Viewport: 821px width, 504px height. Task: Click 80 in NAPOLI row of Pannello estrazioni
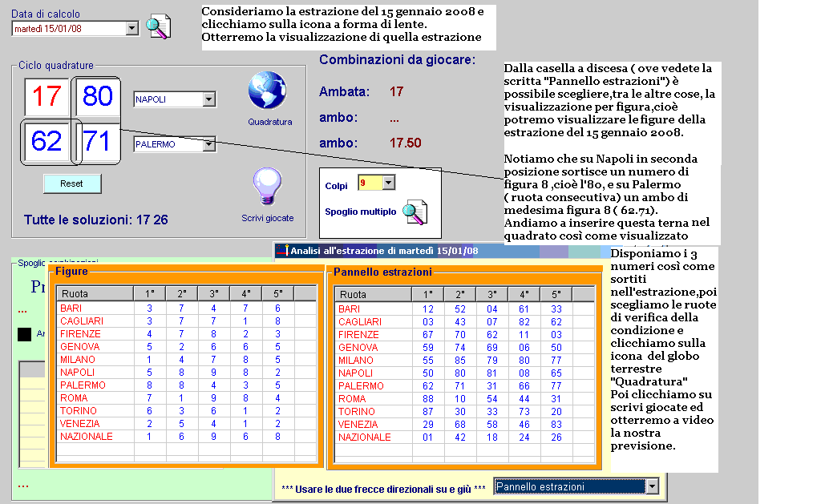(460, 373)
